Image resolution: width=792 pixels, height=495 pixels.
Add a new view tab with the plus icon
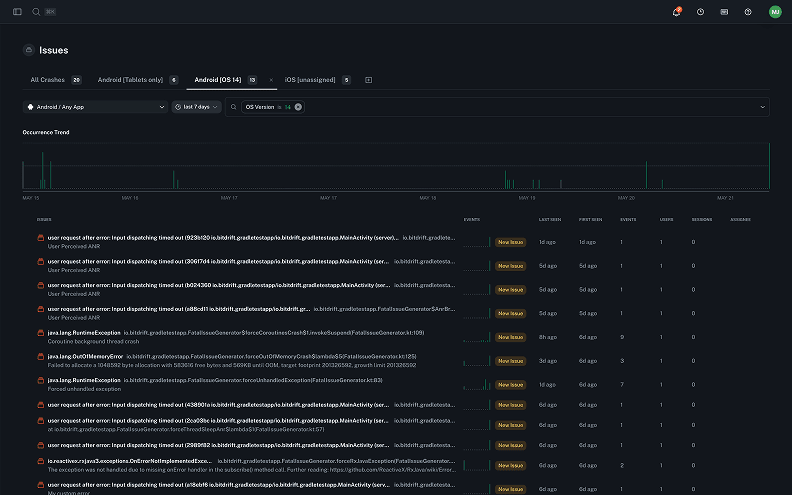368,79
